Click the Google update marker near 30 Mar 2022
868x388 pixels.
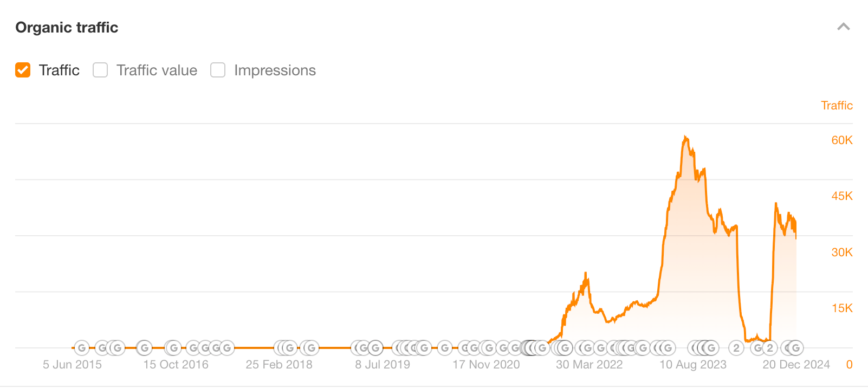[x=588, y=348]
